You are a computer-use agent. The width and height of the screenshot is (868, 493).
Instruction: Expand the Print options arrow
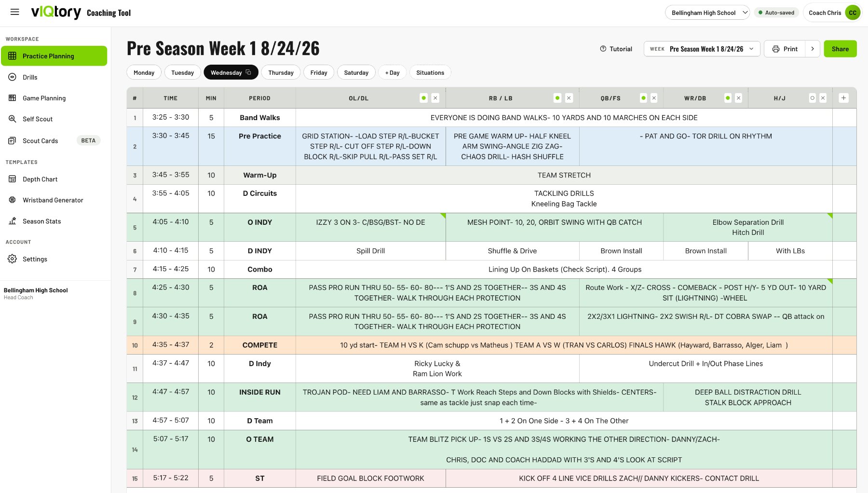[813, 49]
